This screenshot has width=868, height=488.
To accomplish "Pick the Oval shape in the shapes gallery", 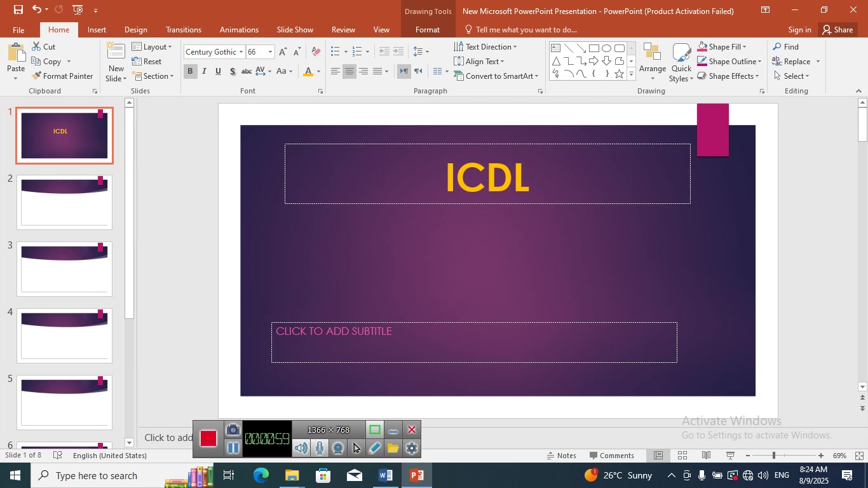I will [x=606, y=48].
